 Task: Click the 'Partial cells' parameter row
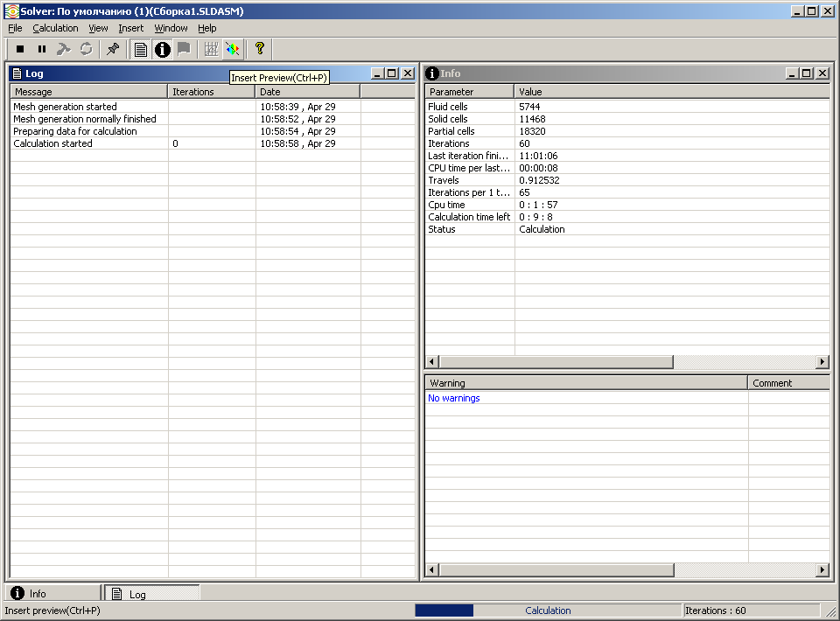click(x=627, y=131)
